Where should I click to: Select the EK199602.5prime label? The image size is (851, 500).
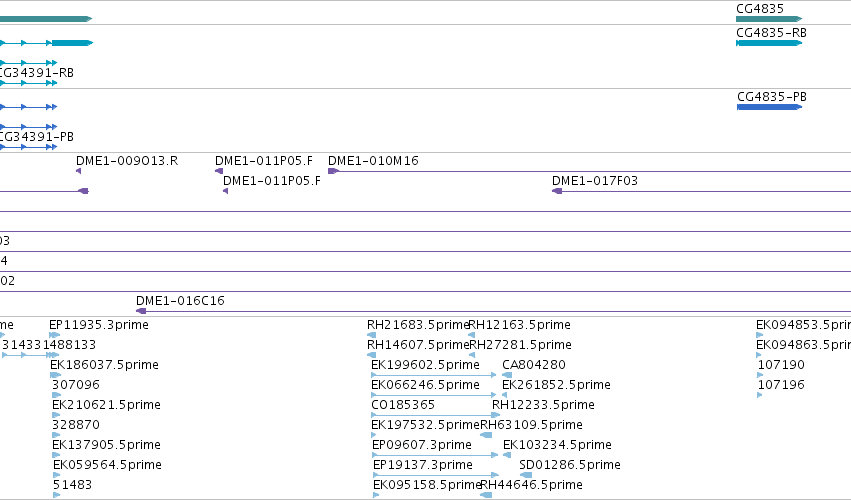pos(426,365)
